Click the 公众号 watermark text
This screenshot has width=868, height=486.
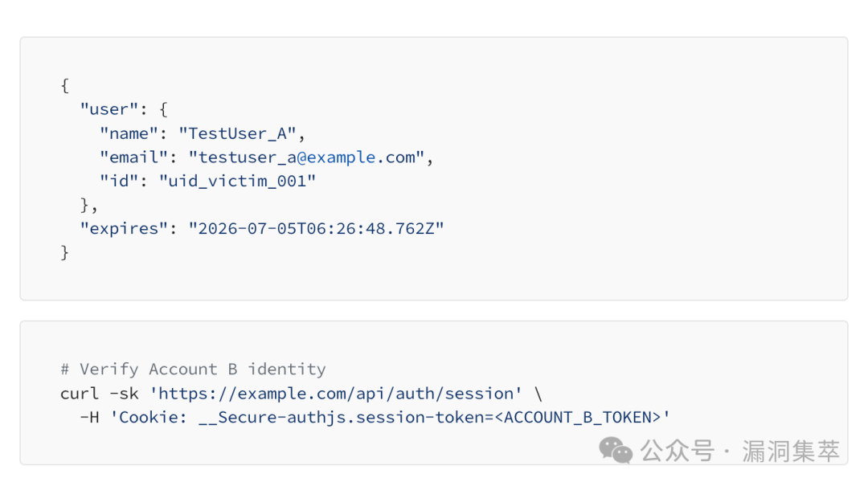click(678, 451)
